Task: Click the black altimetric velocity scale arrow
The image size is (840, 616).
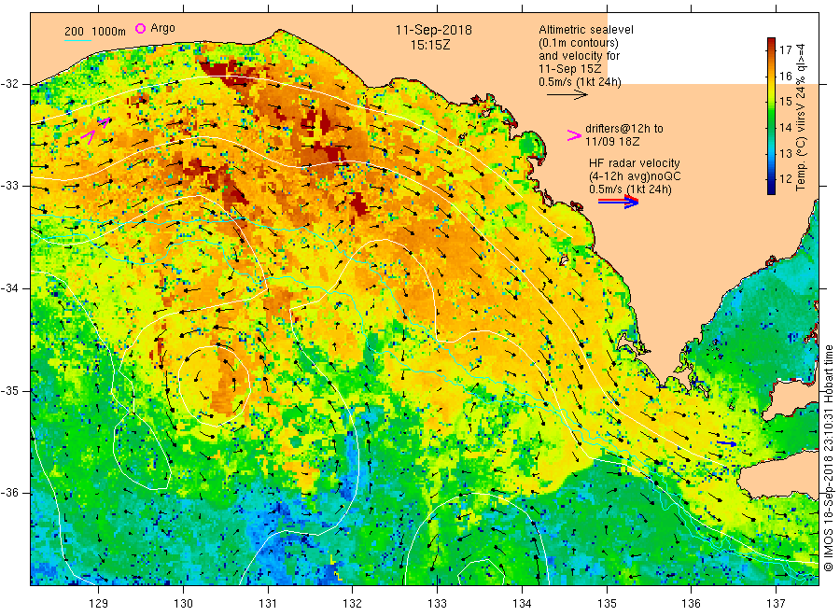Action: [x=567, y=95]
